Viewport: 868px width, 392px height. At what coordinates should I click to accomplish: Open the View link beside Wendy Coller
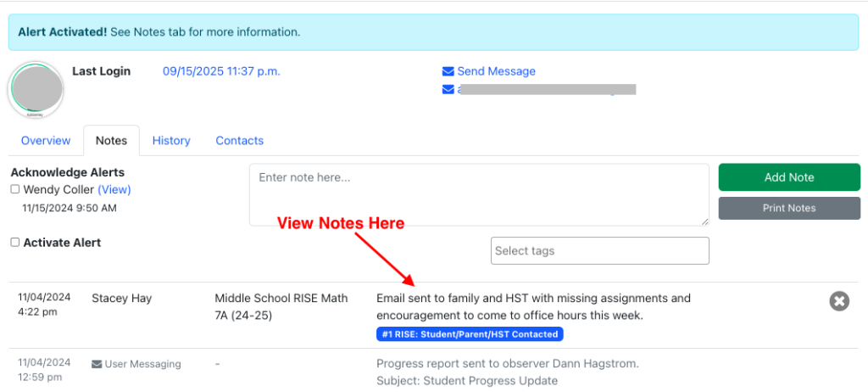pos(114,189)
